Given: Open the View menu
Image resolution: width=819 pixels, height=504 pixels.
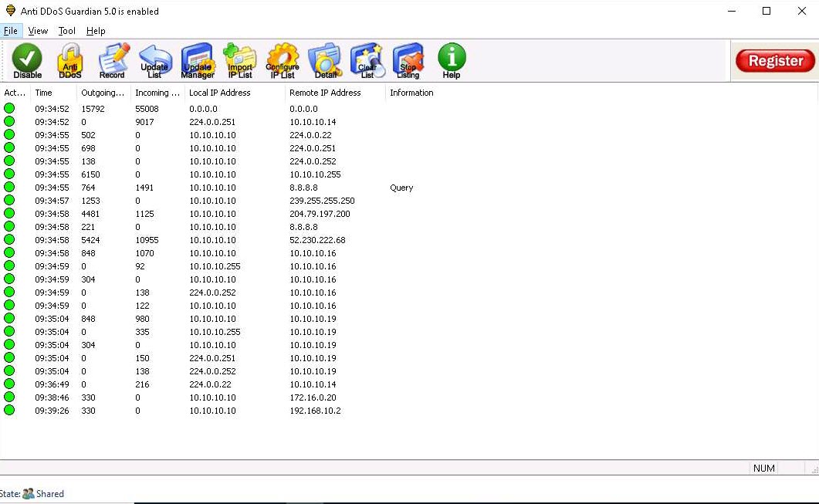Looking at the screenshot, I should [38, 31].
